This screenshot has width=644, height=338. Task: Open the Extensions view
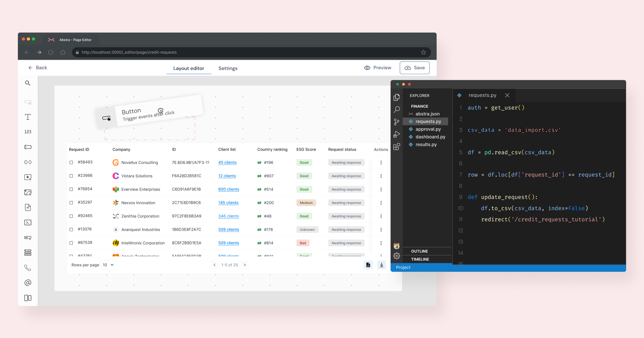pyautogui.click(x=397, y=147)
